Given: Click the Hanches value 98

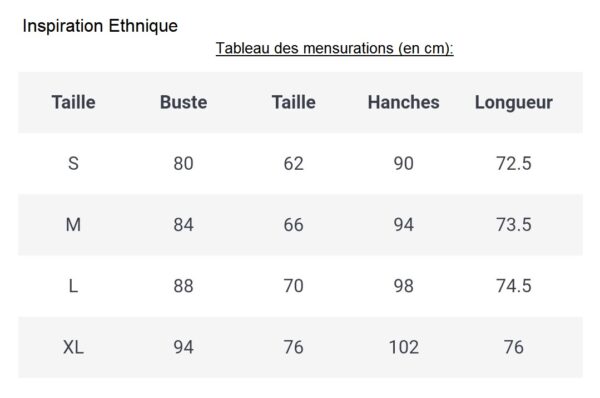Looking at the screenshot, I should pos(403,286).
